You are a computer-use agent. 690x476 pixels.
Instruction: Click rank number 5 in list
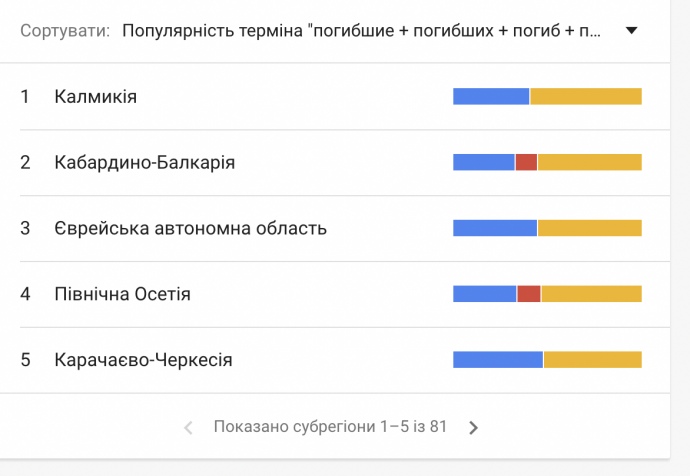[25, 360]
